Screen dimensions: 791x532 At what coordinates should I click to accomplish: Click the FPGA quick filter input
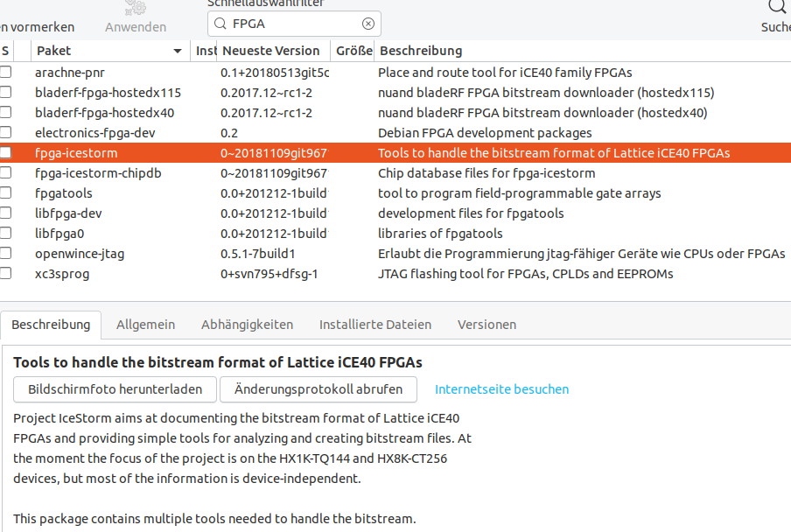click(x=294, y=24)
